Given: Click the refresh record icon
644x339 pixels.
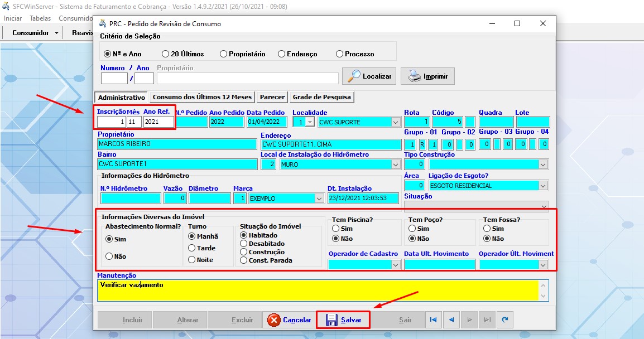Looking at the screenshot, I should [505, 320].
